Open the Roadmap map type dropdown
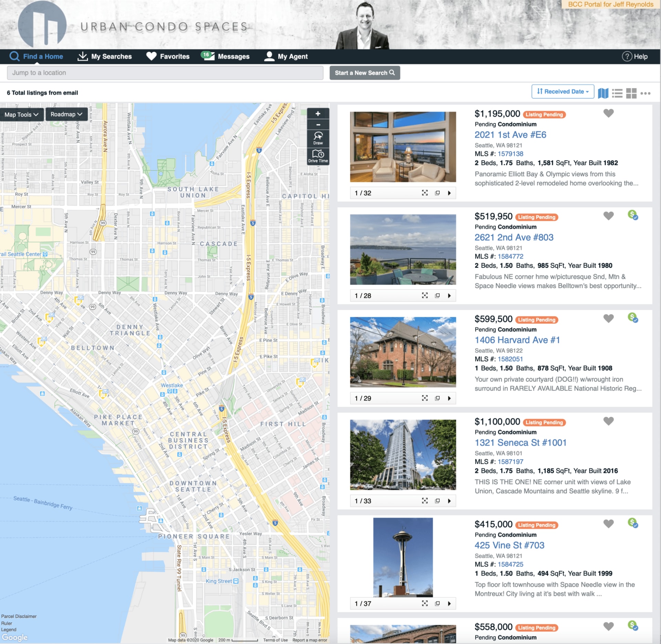The image size is (661, 644). pyautogui.click(x=66, y=114)
